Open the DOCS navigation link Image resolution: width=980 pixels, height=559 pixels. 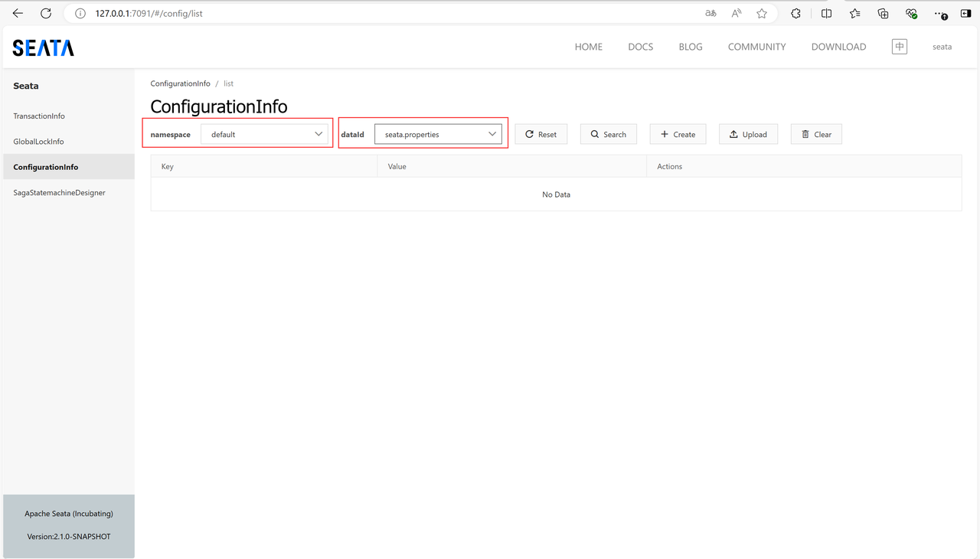click(640, 47)
